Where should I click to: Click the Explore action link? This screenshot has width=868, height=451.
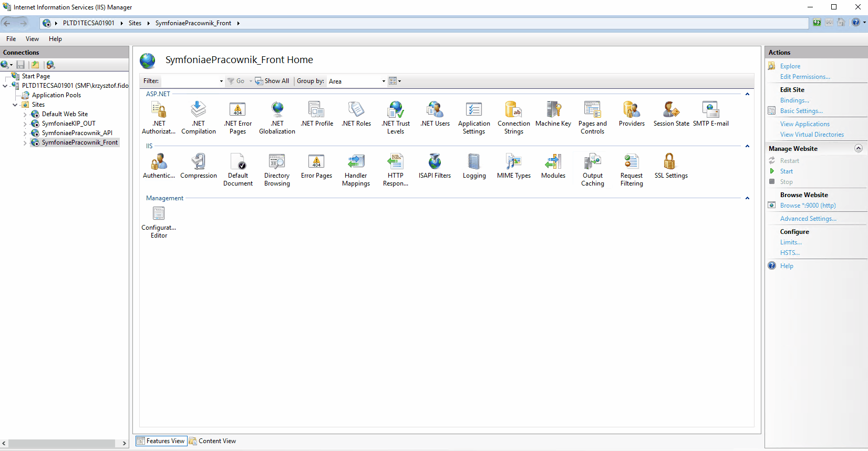coord(790,66)
